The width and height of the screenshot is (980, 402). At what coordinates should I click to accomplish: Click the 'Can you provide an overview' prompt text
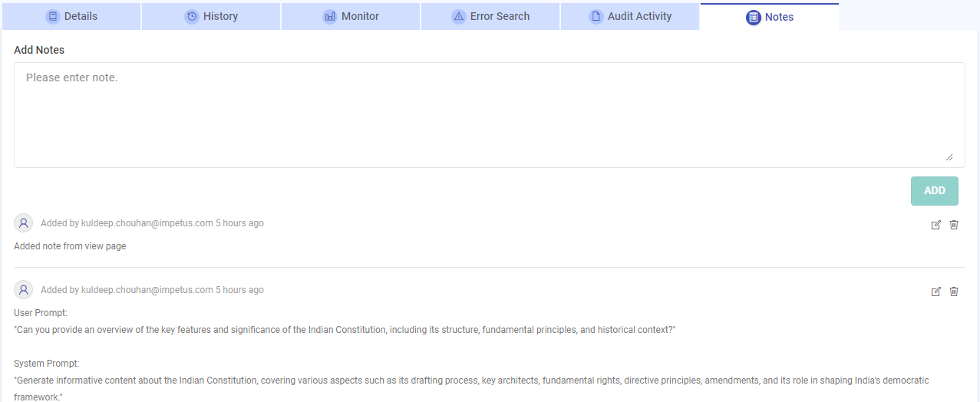(345, 330)
